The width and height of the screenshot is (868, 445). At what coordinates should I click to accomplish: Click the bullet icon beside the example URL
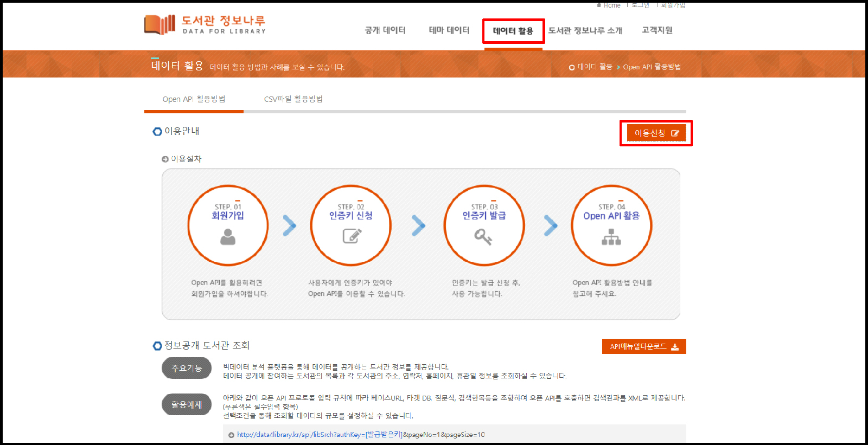coord(231,435)
